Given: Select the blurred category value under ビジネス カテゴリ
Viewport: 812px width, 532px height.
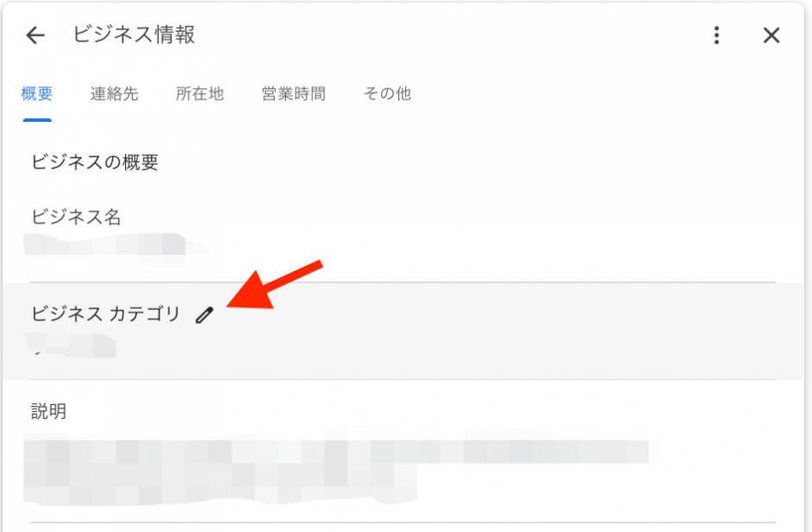Looking at the screenshot, I should click(x=71, y=345).
